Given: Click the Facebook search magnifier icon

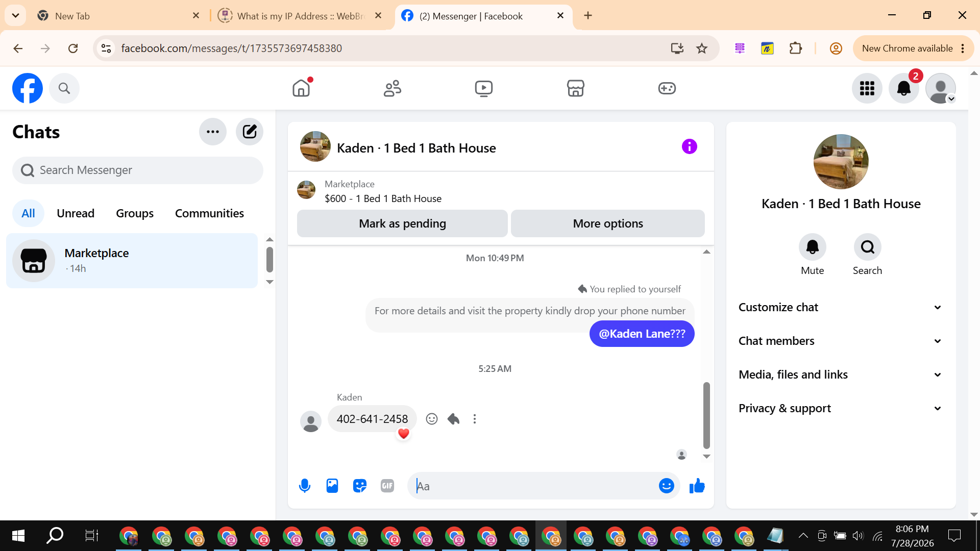Looking at the screenshot, I should pos(64,88).
